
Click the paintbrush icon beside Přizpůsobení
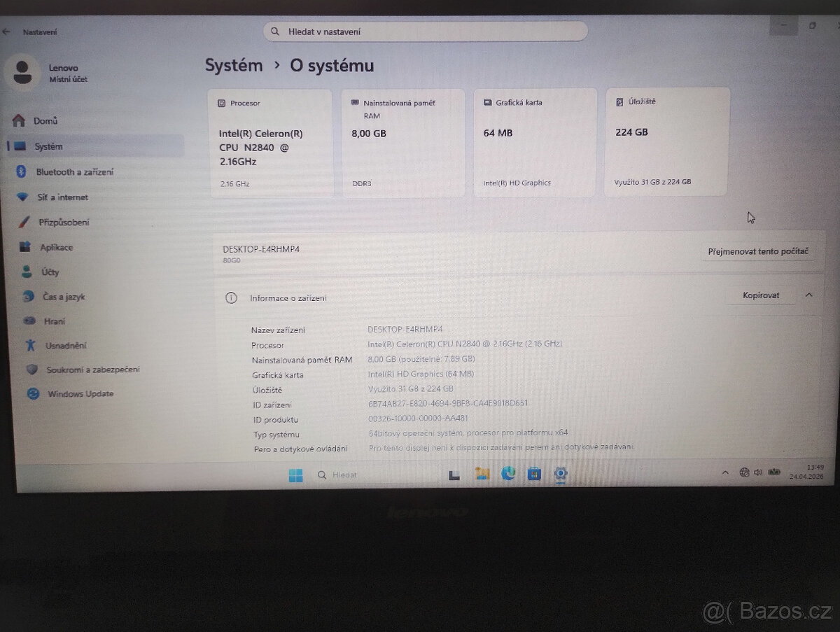coord(24,223)
